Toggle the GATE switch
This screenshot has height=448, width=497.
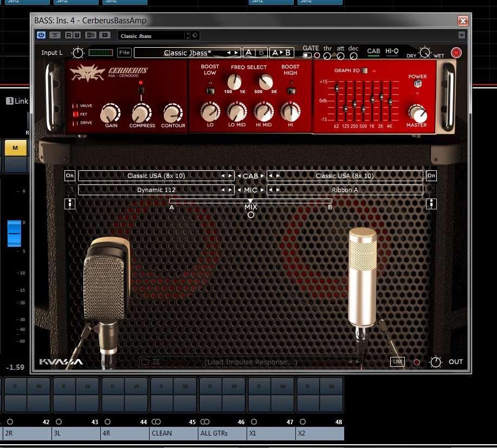click(307, 55)
